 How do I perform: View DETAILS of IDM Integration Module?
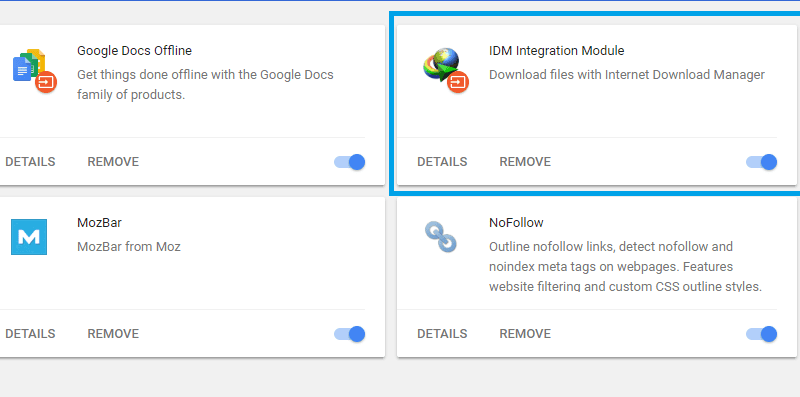[442, 162]
